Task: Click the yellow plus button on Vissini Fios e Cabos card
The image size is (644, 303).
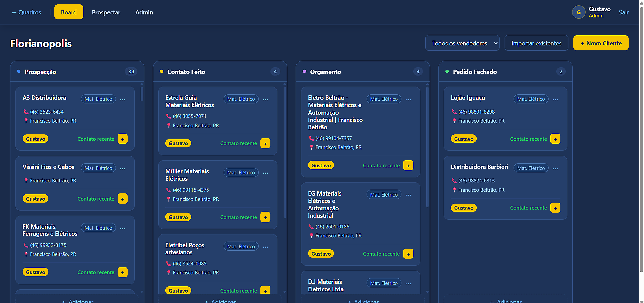Action: (x=122, y=199)
